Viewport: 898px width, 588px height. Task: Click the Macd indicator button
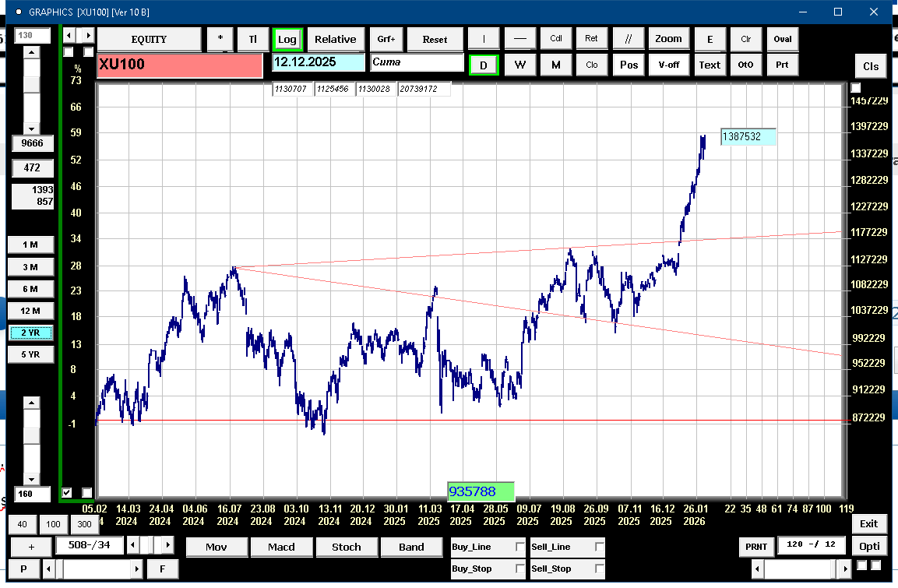pos(281,547)
